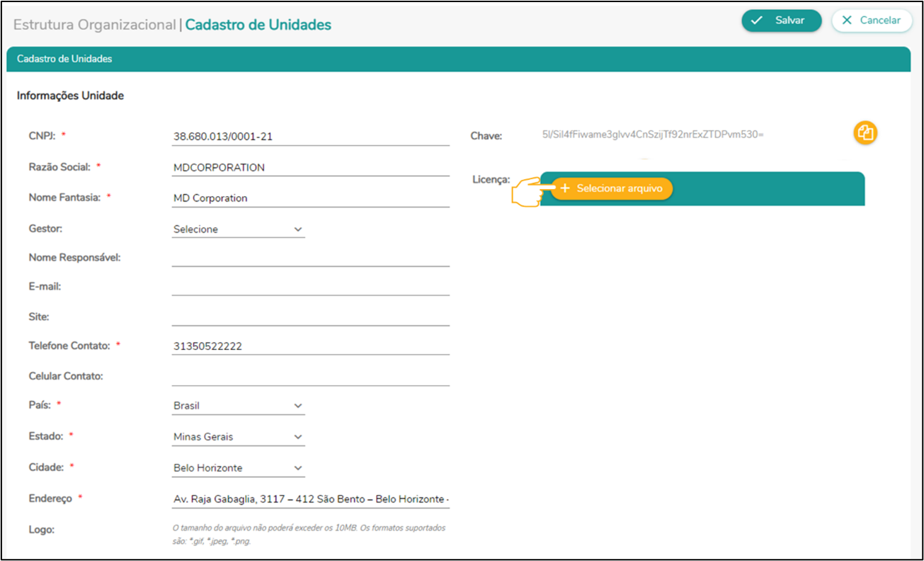The width and height of the screenshot is (924, 561).
Task: Copy the Chave key with orange icon
Action: pyautogui.click(x=865, y=132)
